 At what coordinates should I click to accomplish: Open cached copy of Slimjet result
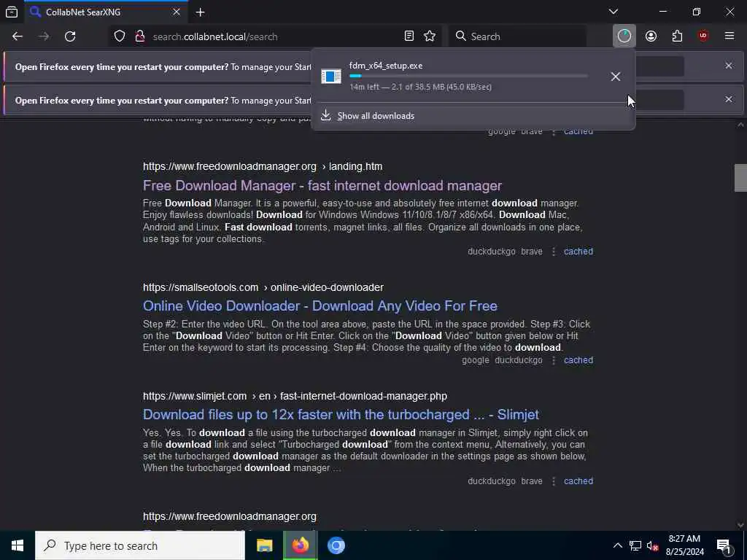(x=578, y=481)
